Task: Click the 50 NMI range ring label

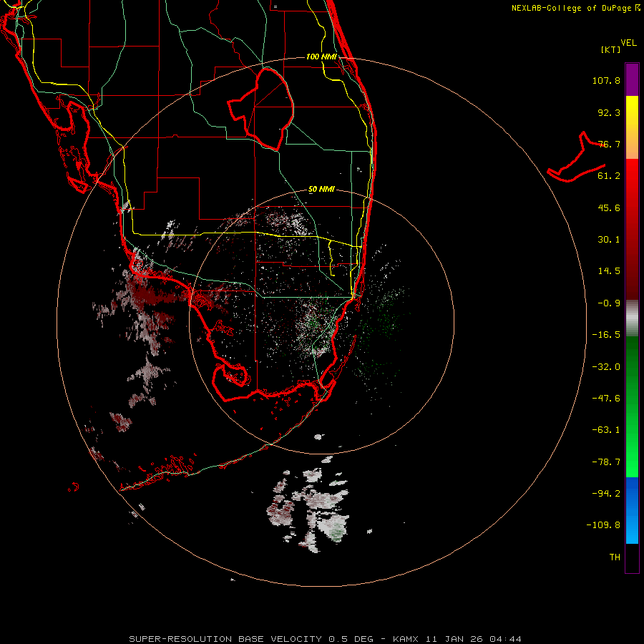Action: pyautogui.click(x=321, y=190)
